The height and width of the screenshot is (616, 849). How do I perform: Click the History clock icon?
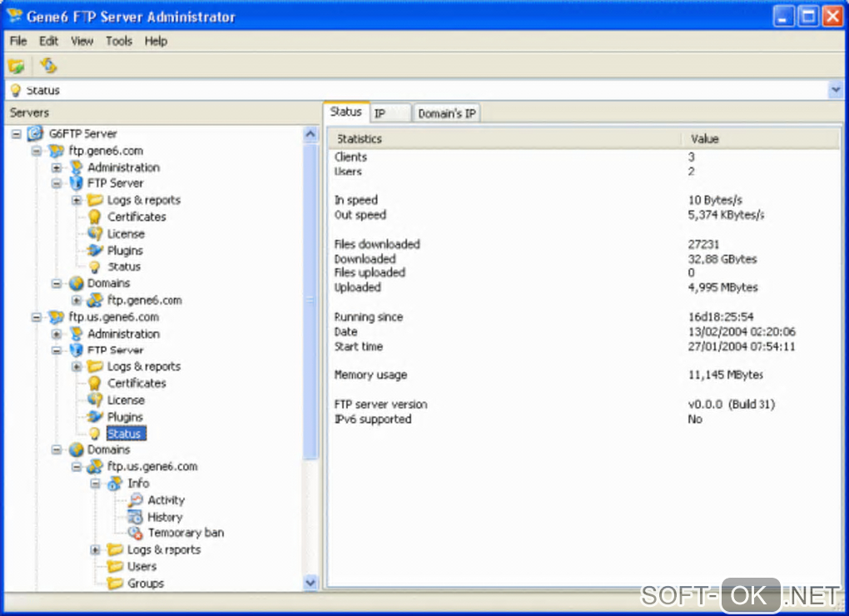pos(135,517)
